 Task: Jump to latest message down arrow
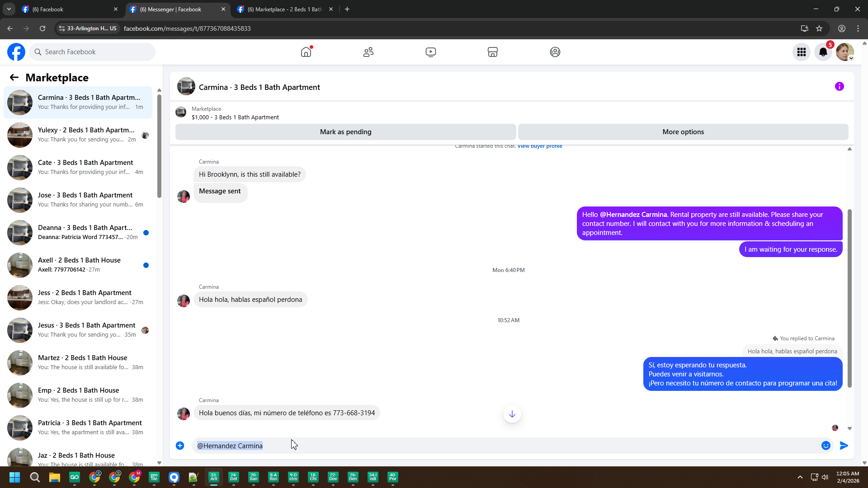(x=512, y=414)
